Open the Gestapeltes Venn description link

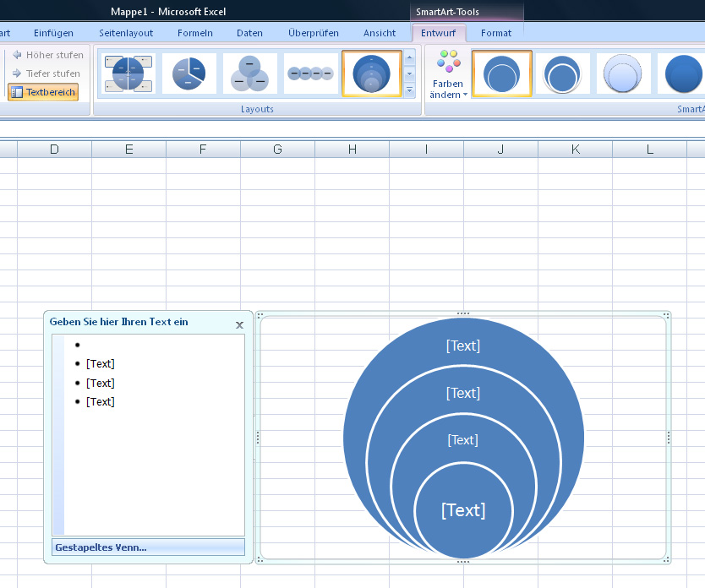click(101, 547)
